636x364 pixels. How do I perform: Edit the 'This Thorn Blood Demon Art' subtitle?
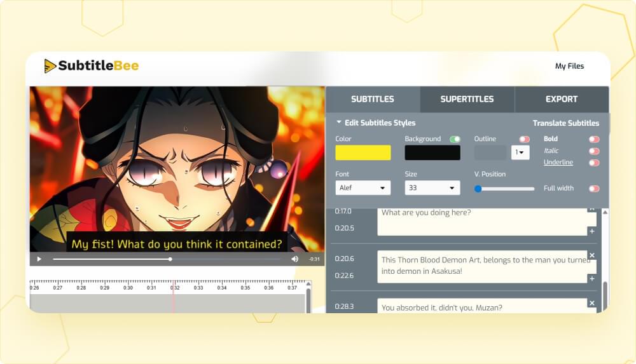482,266
